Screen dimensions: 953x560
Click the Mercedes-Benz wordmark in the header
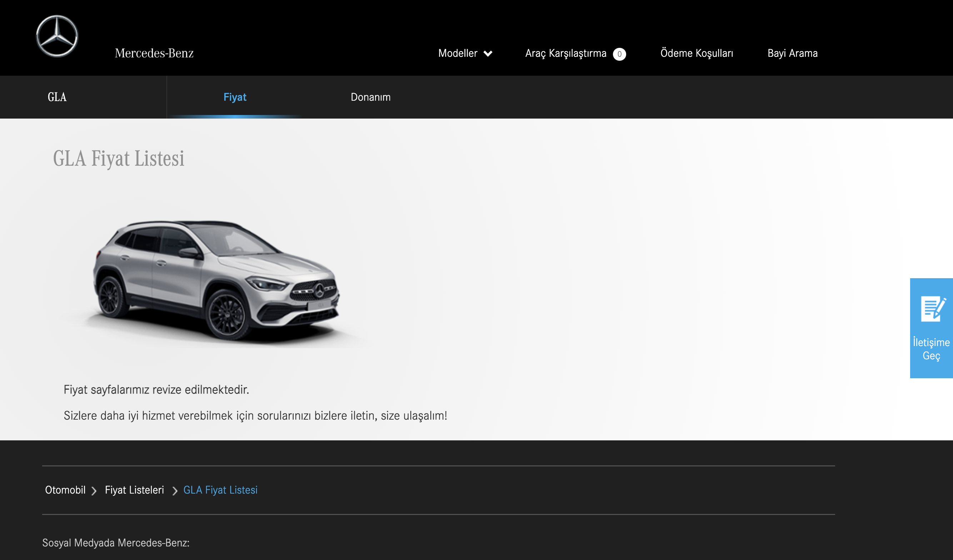pyautogui.click(x=154, y=53)
